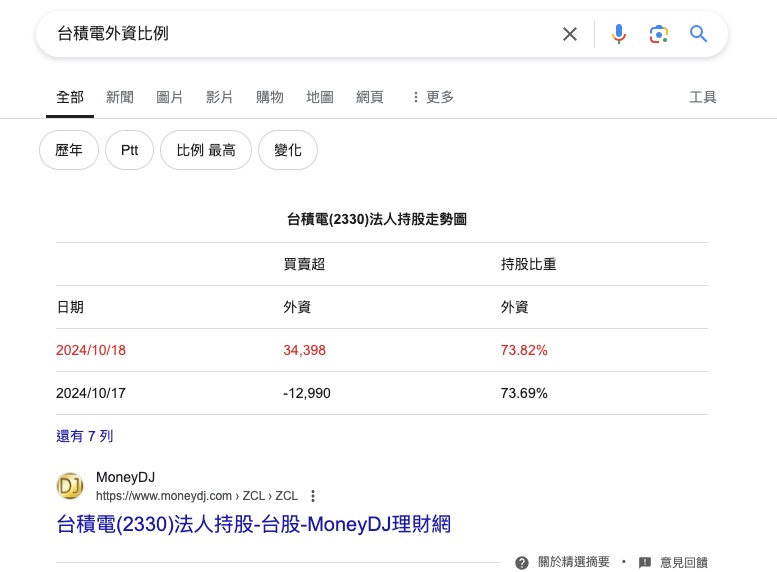The image size is (777, 572).
Task: Click the percentage 73.82%
Action: pos(524,350)
